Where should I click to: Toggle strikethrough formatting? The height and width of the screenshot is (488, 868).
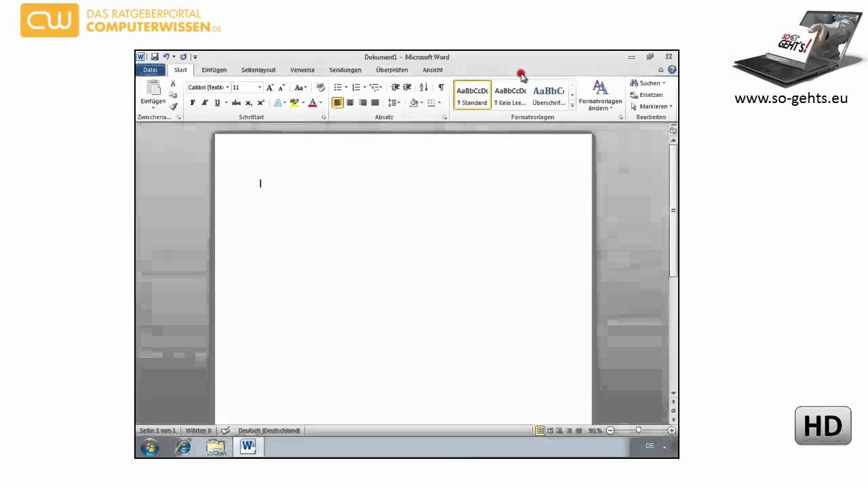coord(236,103)
